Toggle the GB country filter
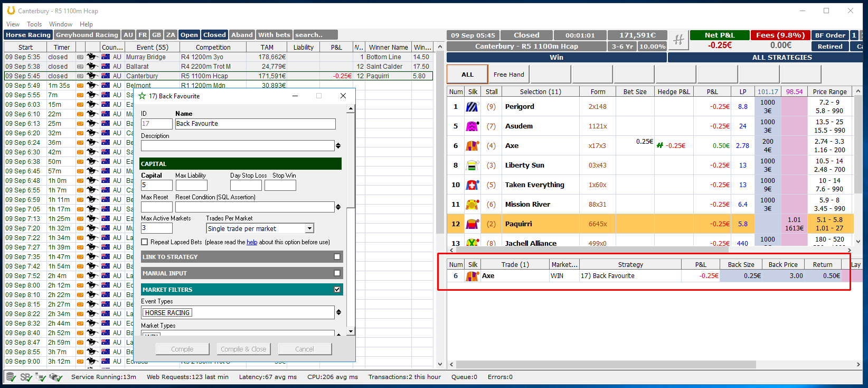Image resolution: width=868 pixels, height=388 pixels. 156,35
